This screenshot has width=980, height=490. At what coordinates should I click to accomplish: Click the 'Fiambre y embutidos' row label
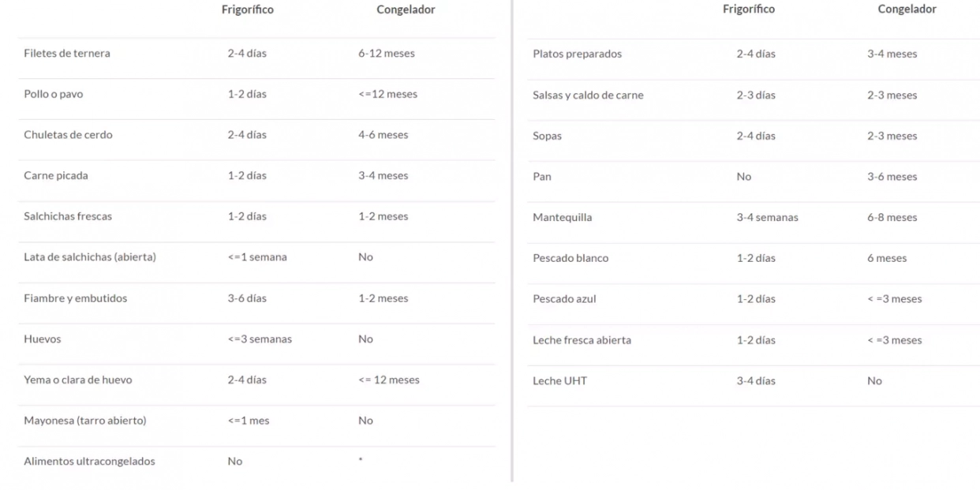pyautogui.click(x=75, y=298)
